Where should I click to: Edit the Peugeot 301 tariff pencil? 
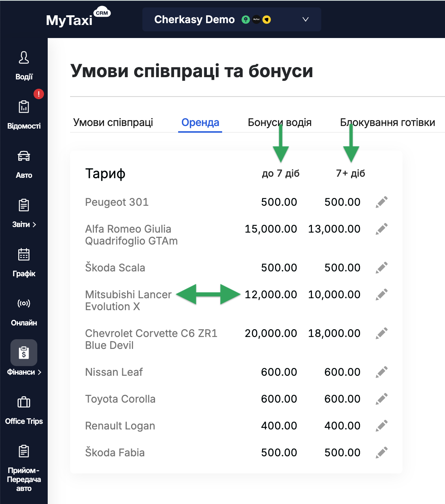[382, 202]
